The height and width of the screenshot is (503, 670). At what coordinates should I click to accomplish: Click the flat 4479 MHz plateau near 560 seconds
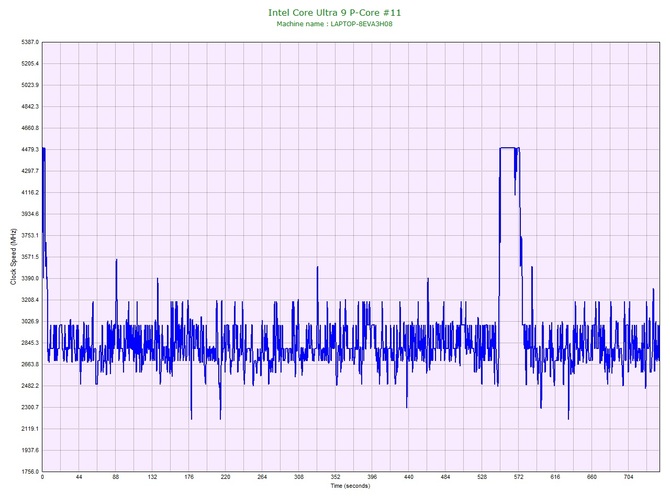(508, 148)
